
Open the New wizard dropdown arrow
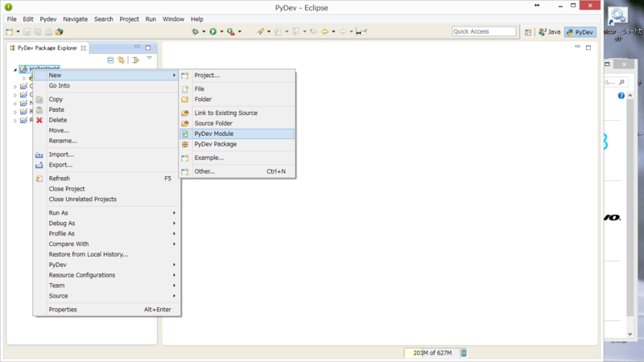coord(18,31)
